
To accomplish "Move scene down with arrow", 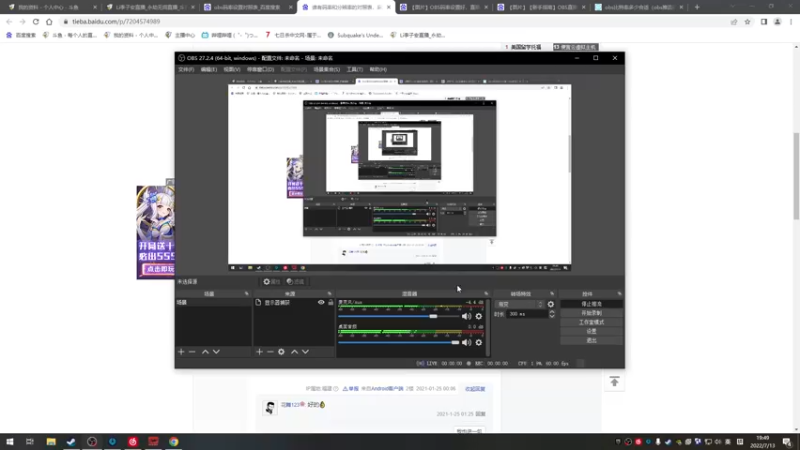I will (216, 352).
